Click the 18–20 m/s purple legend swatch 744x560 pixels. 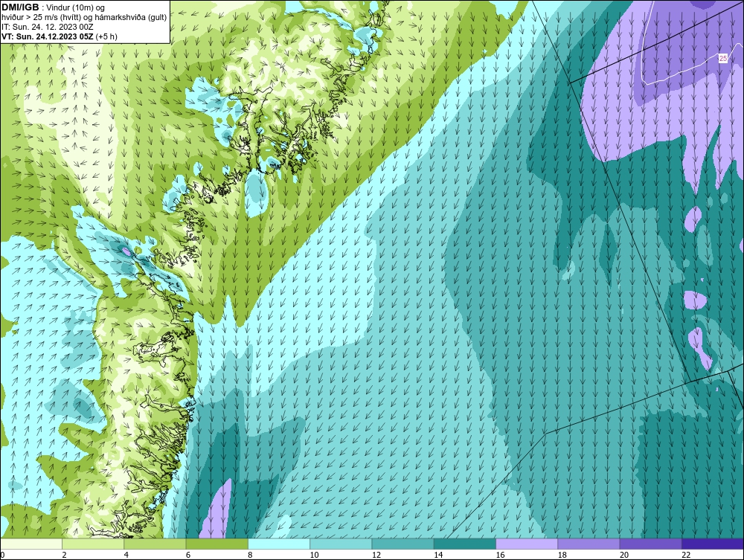tap(589, 544)
